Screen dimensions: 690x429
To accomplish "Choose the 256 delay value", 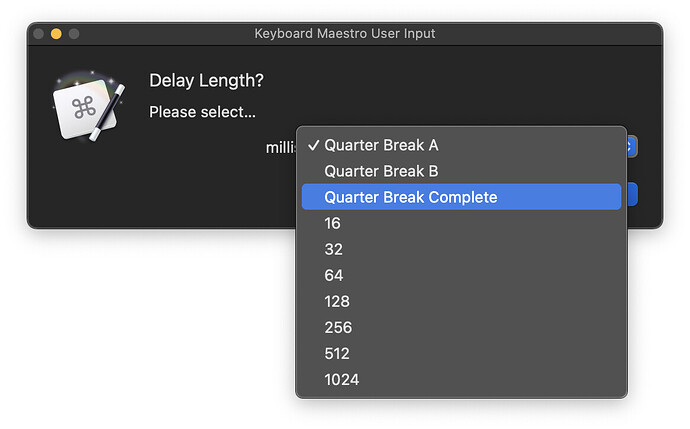I will [338, 327].
